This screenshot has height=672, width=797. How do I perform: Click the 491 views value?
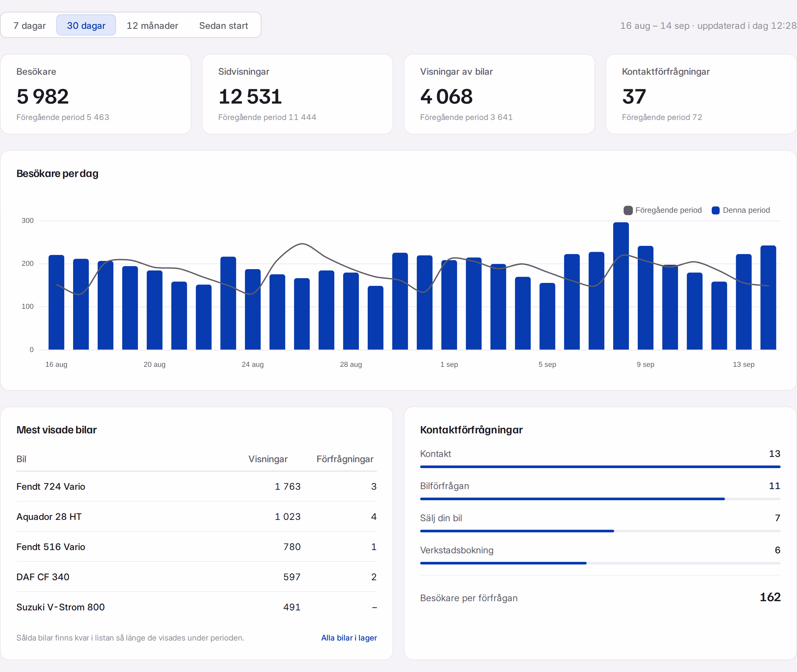(x=292, y=607)
